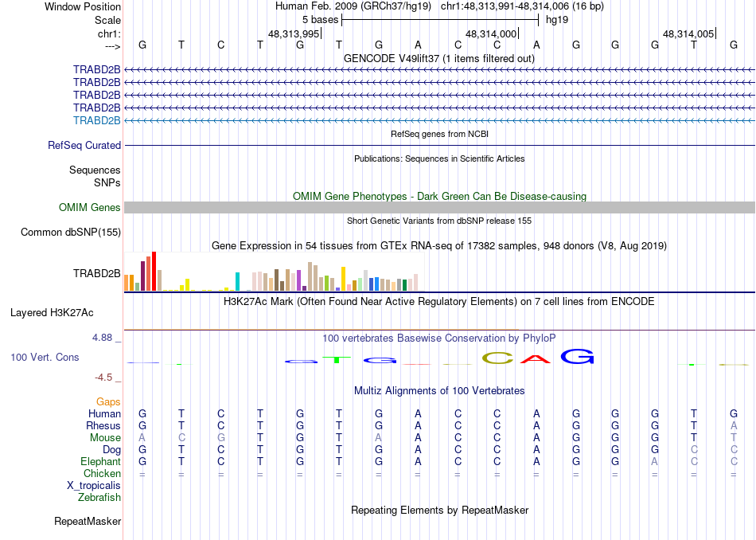The height and width of the screenshot is (540, 756).
Task: Click the Layered H3K27Ac track label
Action: click(x=52, y=313)
